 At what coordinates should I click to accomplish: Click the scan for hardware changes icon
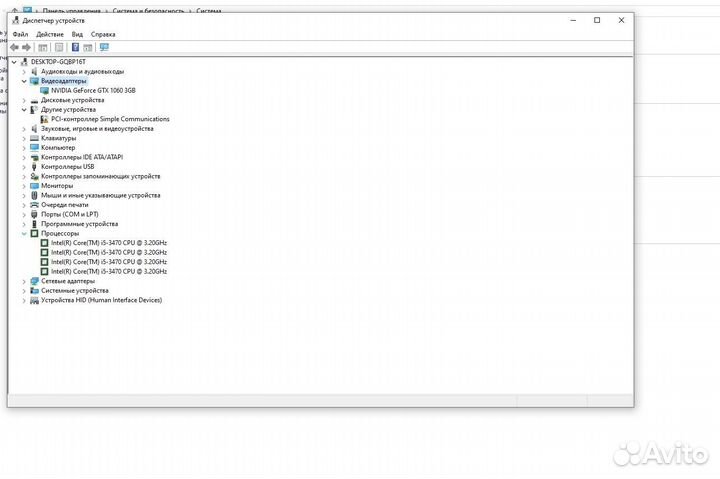point(104,47)
